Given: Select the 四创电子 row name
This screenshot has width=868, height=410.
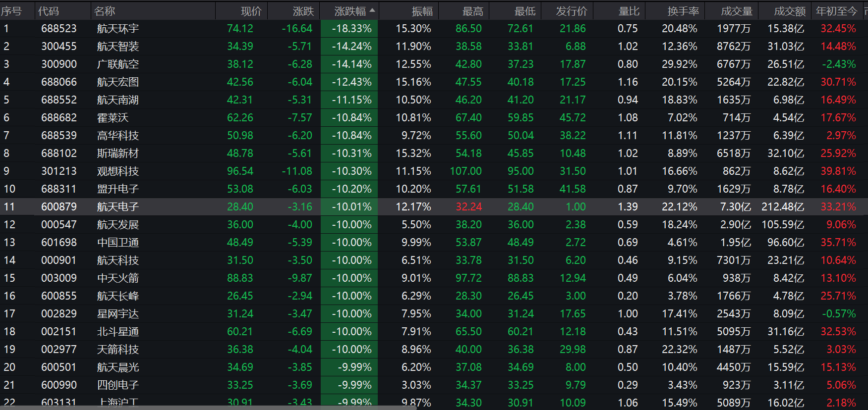Looking at the screenshot, I should (117, 385).
